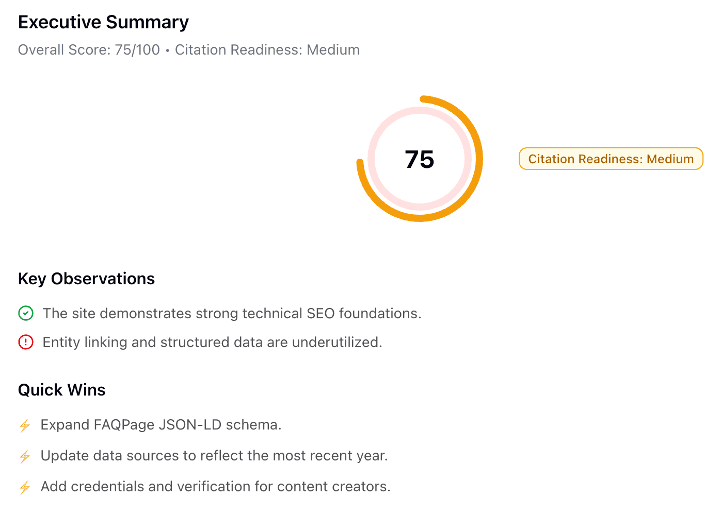Click the Key Observations heading
This screenshot has height=516, width=710.
(86, 279)
